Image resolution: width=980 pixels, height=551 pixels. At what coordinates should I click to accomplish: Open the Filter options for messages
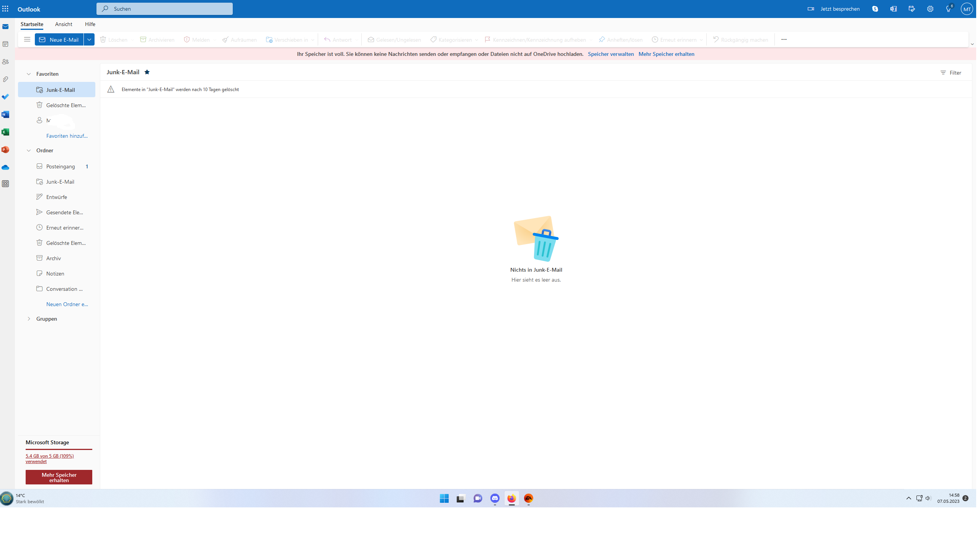click(x=951, y=73)
